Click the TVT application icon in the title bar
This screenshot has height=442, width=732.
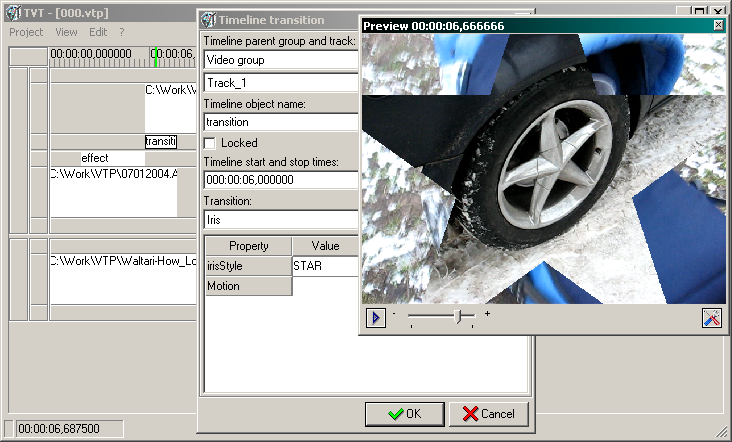click(13, 13)
